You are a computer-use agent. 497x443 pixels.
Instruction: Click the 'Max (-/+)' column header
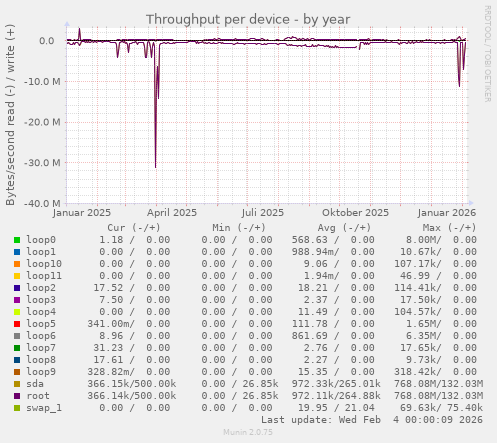(x=449, y=228)
